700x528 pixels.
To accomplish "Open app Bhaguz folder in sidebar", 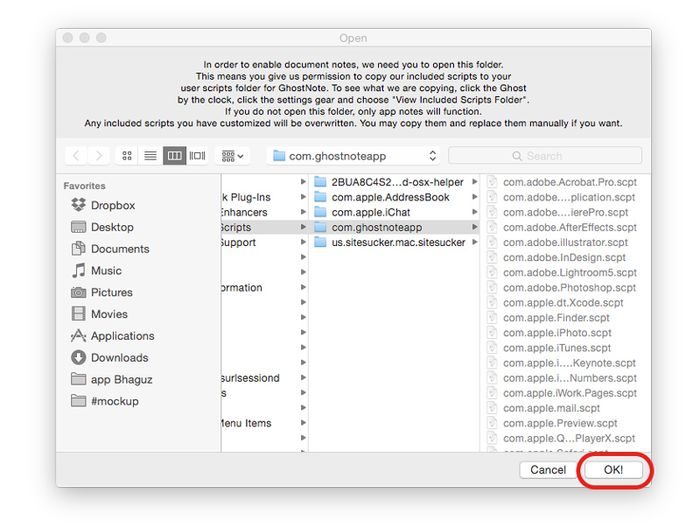I will [112, 379].
